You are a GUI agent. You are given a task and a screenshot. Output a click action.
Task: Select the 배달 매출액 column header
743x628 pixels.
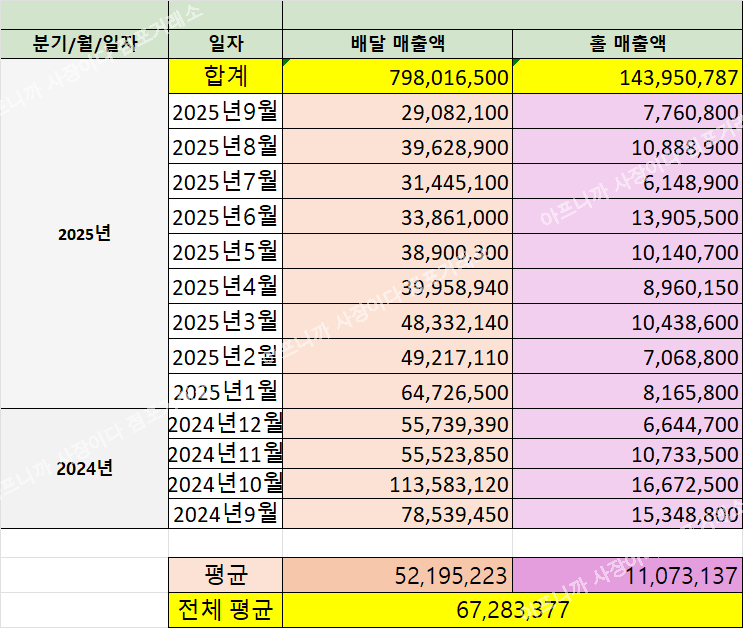pos(398,44)
